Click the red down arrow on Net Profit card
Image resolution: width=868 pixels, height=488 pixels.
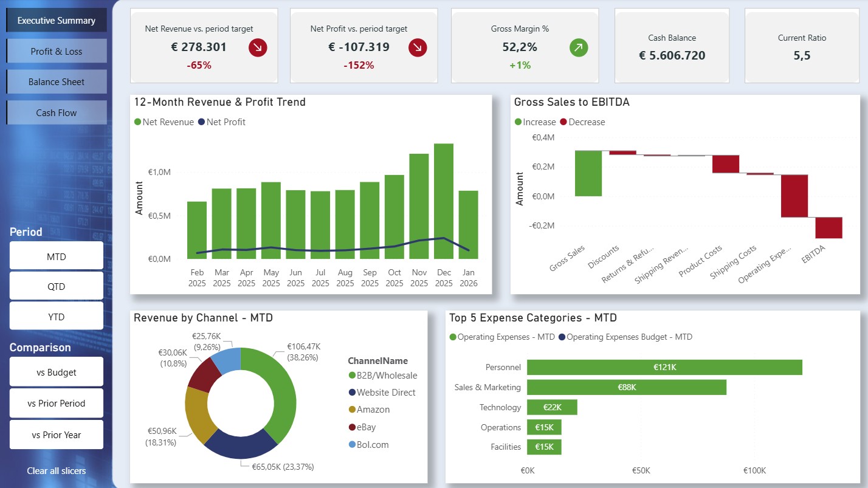416,47
